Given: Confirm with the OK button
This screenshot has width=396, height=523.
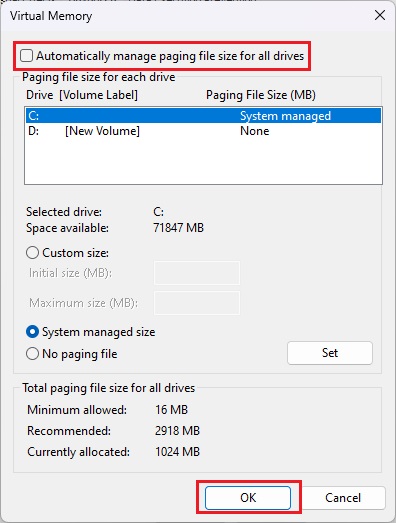Looking at the screenshot, I should click(x=248, y=498).
